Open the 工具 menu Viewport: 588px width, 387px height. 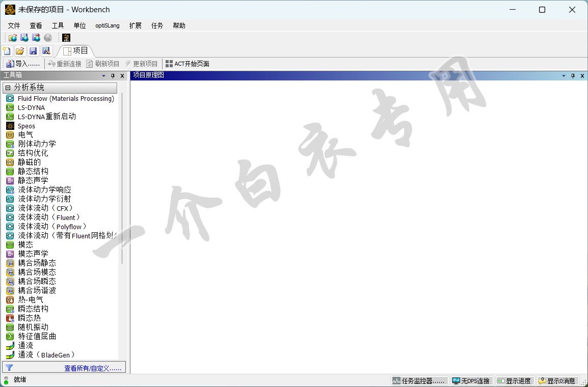58,25
